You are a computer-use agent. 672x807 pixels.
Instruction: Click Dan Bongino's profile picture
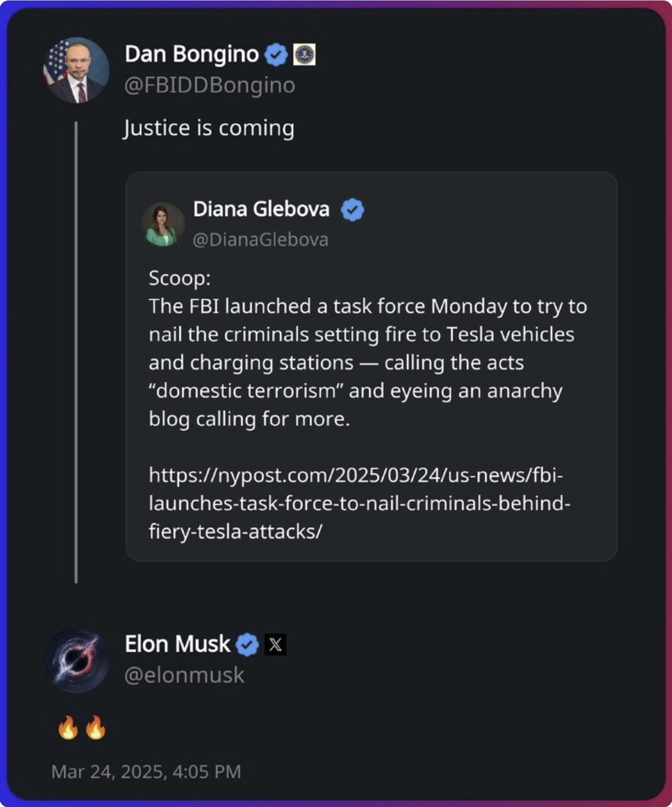click(76, 70)
